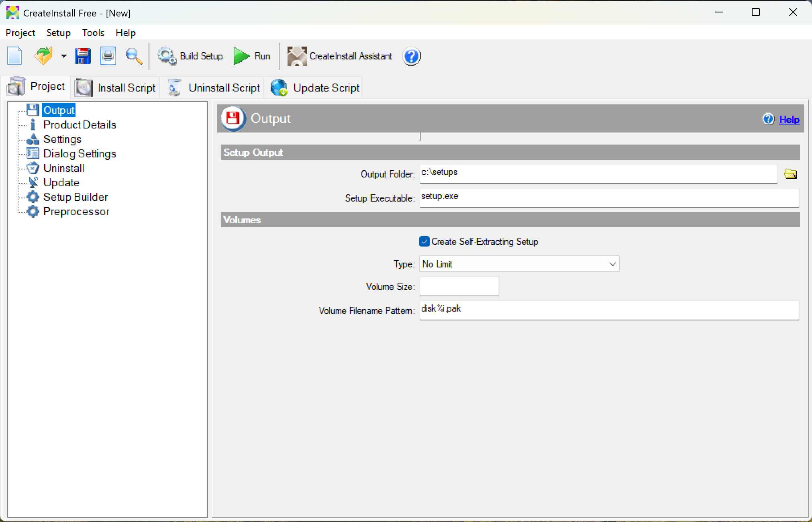
Task: Select the Project tab
Action: pos(36,86)
